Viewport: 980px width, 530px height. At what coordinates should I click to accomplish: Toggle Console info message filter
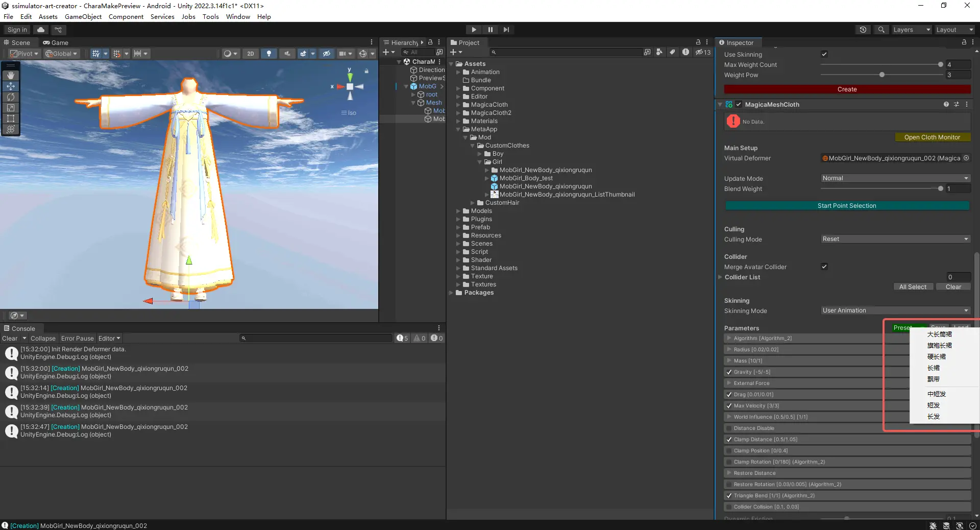[403, 338]
